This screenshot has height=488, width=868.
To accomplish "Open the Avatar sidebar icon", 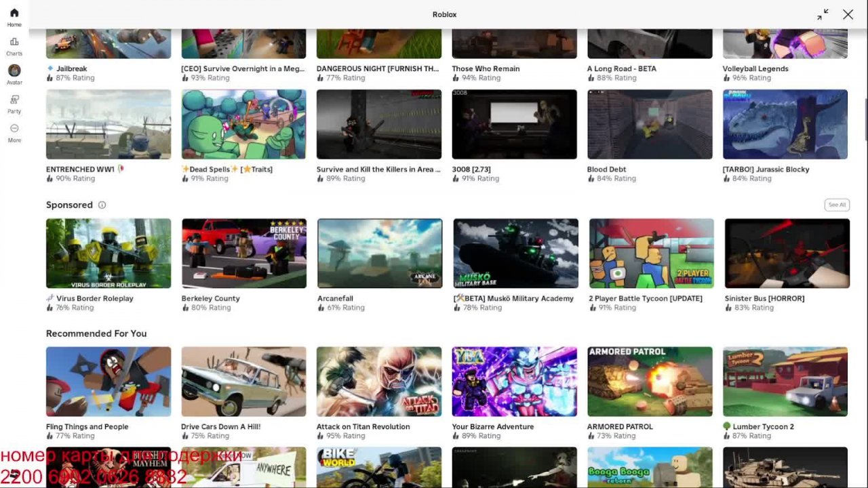I will (x=14, y=70).
